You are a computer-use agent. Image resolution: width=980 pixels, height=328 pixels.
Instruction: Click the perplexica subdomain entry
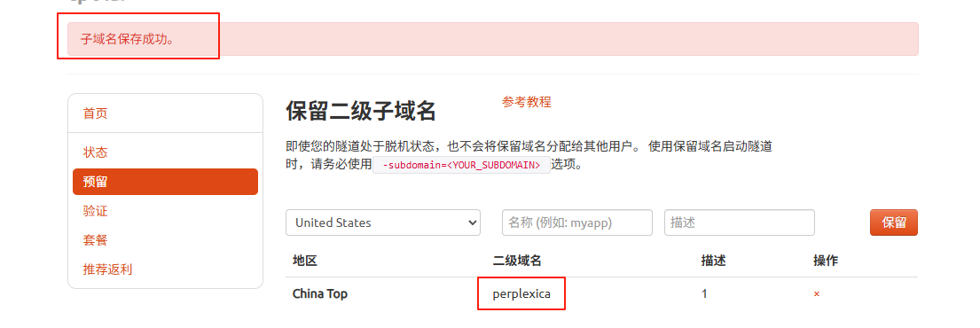coord(521,293)
